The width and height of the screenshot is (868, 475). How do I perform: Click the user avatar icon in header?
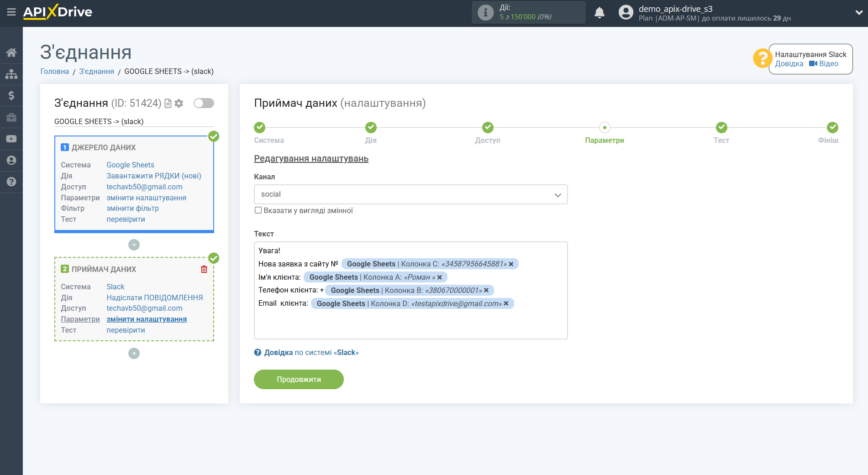626,12
